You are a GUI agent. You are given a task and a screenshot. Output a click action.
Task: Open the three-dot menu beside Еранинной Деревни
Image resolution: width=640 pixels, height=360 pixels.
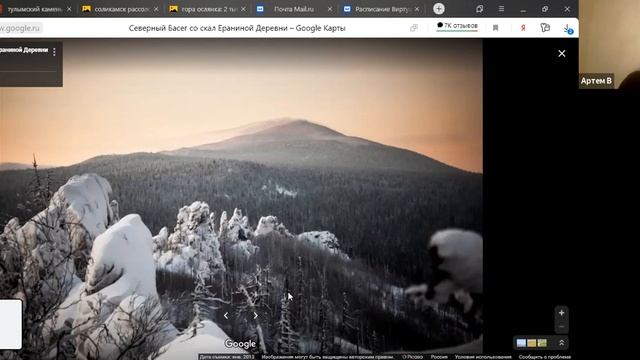[x=54, y=51]
